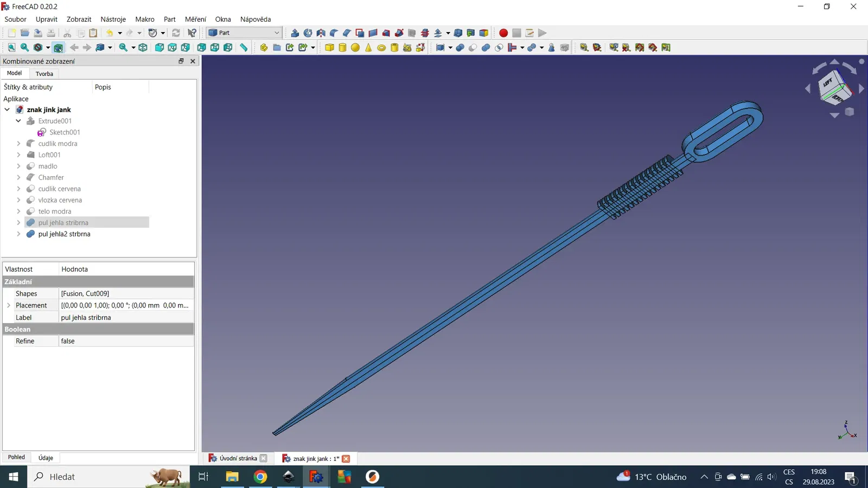Open the What's This help tool

click(192, 33)
